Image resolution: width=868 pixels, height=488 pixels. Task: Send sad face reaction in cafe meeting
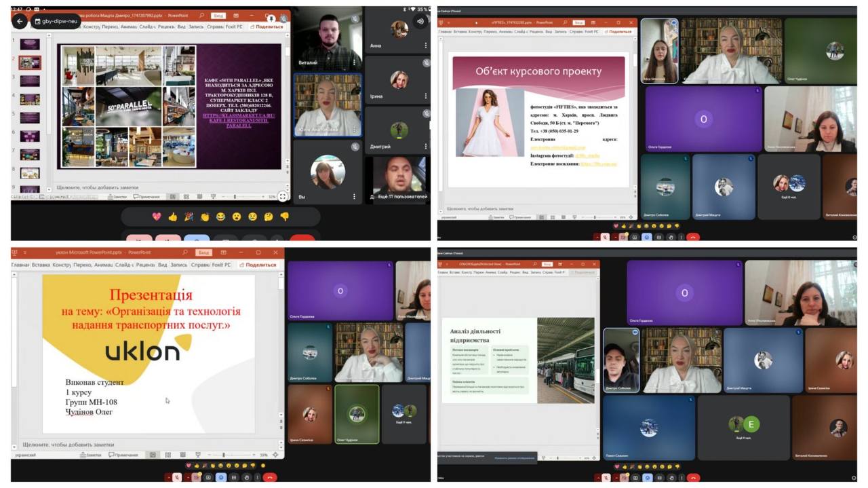[x=252, y=217]
